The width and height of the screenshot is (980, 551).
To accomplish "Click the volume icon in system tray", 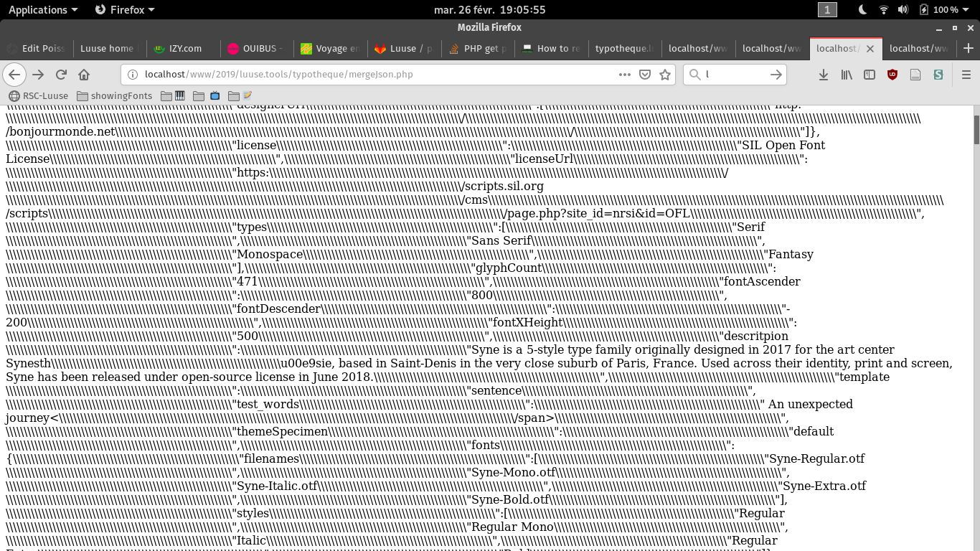I will click(903, 10).
